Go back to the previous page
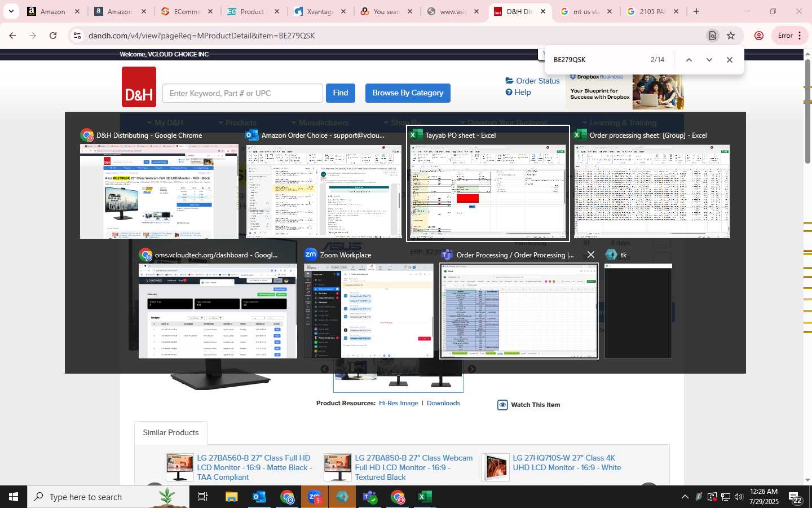The image size is (812, 508). pos(12,36)
